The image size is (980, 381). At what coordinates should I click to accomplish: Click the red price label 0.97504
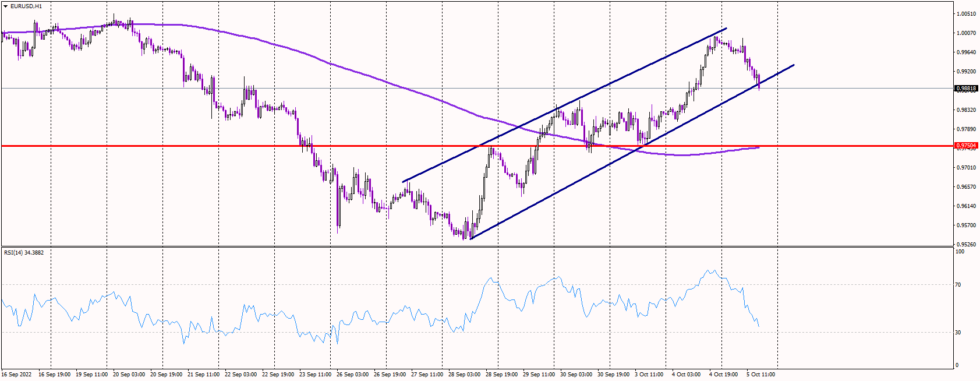click(x=966, y=146)
